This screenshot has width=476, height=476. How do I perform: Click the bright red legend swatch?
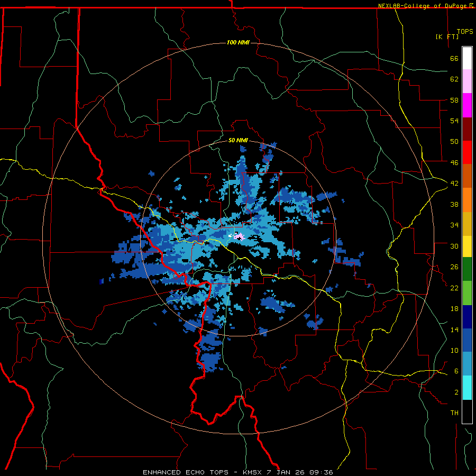pos(467,152)
